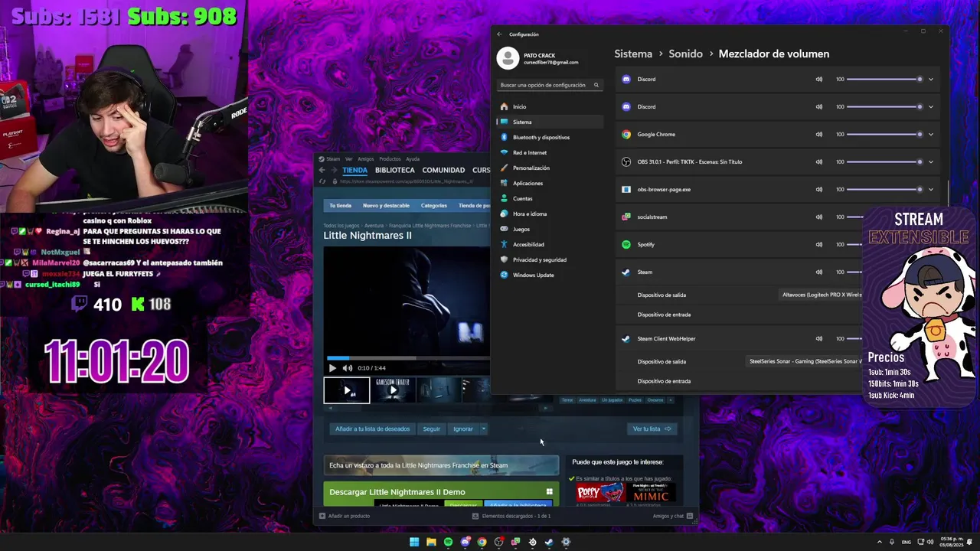Viewport: 980px width, 551px height.
Task: Open Spotify from the taskbar
Action: 448,542
